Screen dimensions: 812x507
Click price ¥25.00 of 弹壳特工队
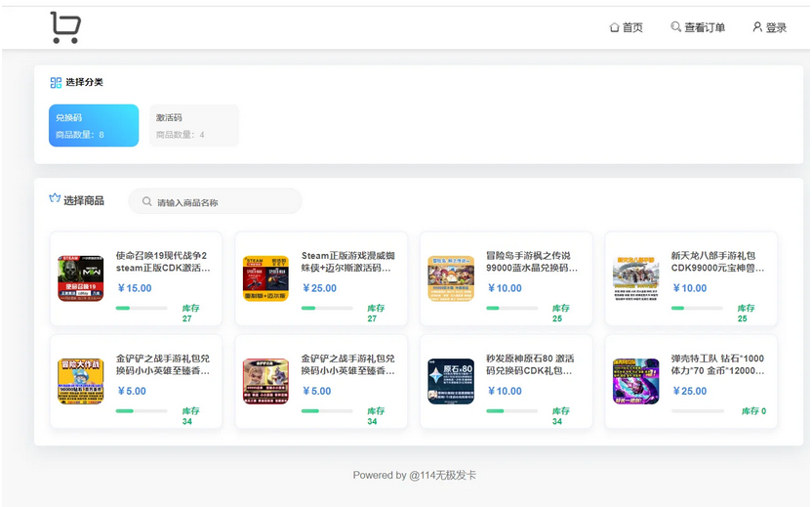(x=690, y=391)
